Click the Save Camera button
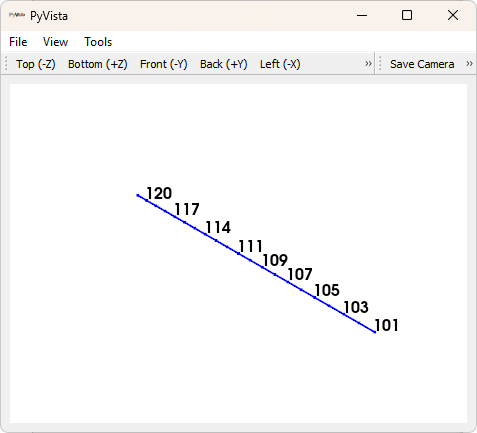Screen dimensions: 477x433 [x=422, y=64]
